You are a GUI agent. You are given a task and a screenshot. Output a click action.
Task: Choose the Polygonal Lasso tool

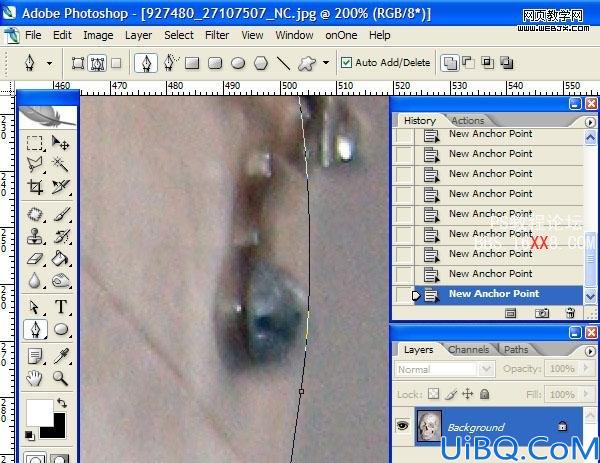coord(35,165)
